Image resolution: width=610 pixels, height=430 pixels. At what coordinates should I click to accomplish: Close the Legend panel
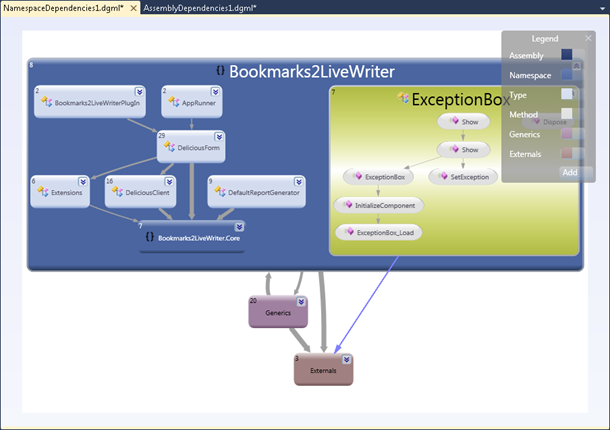[588, 38]
